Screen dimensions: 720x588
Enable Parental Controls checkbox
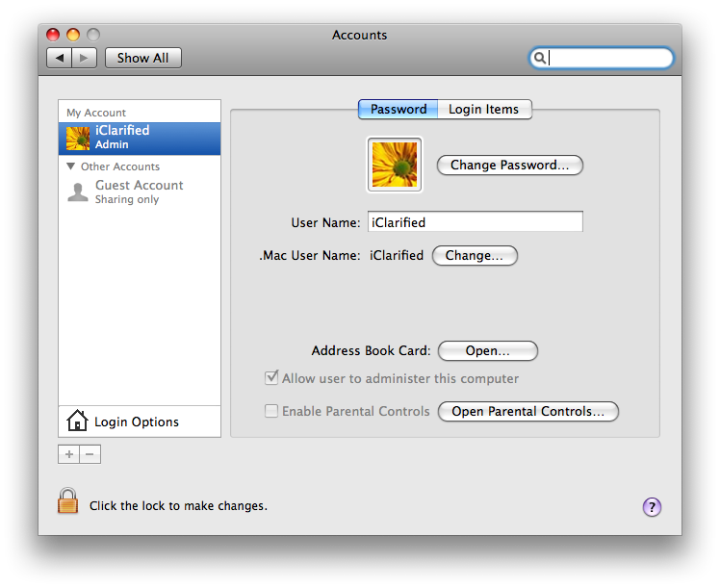pyautogui.click(x=272, y=411)
